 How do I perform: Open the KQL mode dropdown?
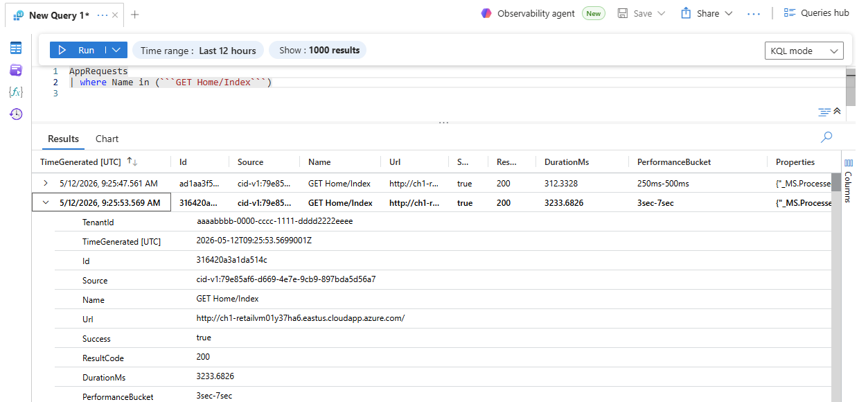[804, 51]
